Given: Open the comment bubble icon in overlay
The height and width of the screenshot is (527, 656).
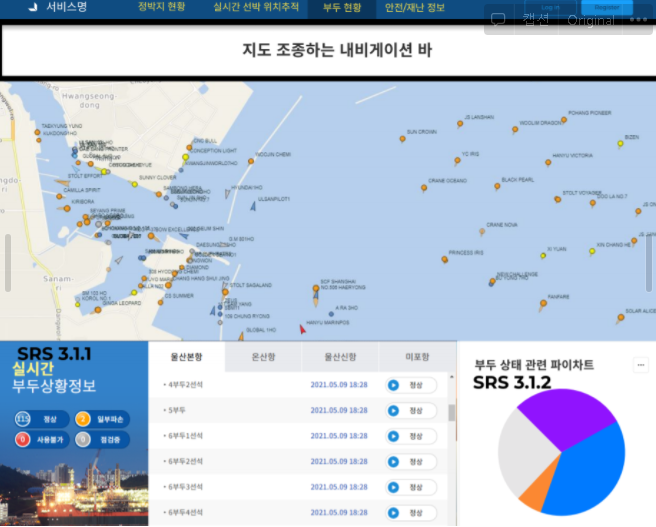Looking at the screenshot, I should tap(498, 19).
